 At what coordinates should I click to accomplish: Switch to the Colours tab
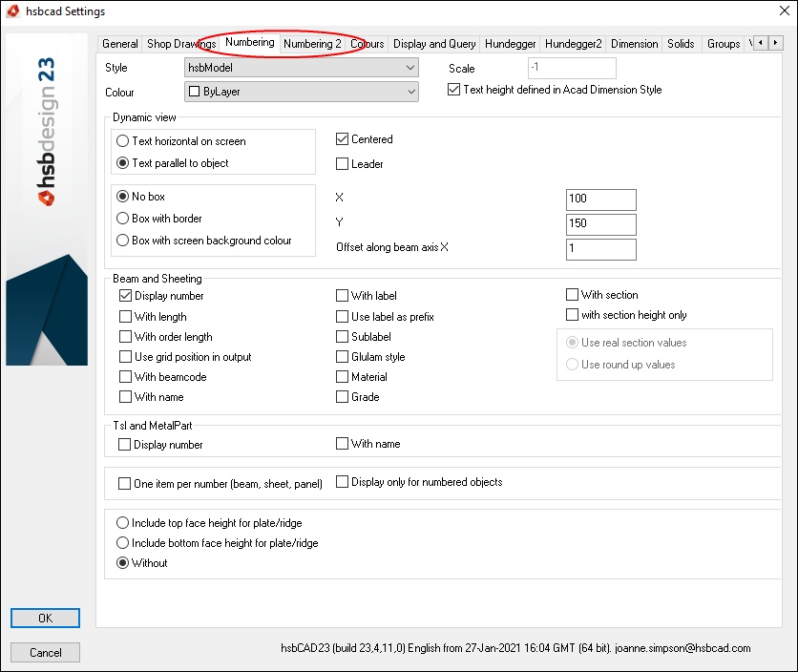tap(367, 44)
